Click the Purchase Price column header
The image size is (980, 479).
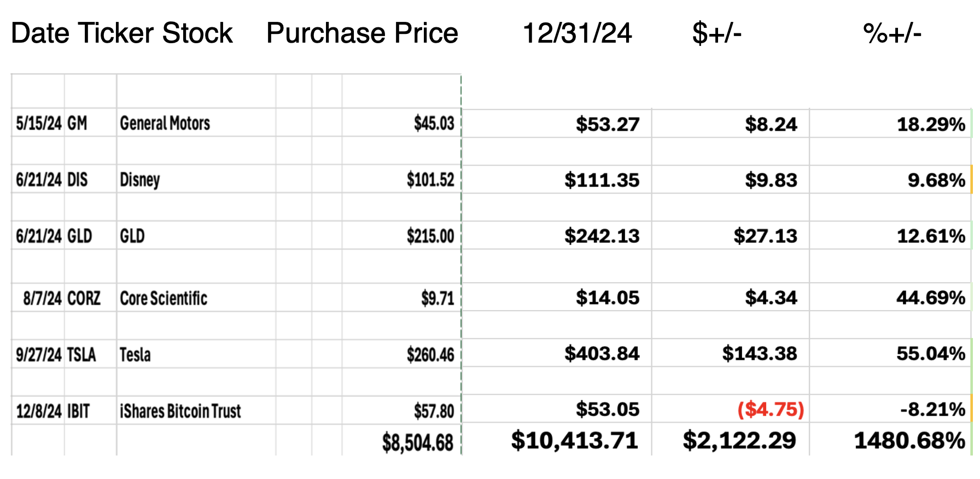[x=362, y=33]
